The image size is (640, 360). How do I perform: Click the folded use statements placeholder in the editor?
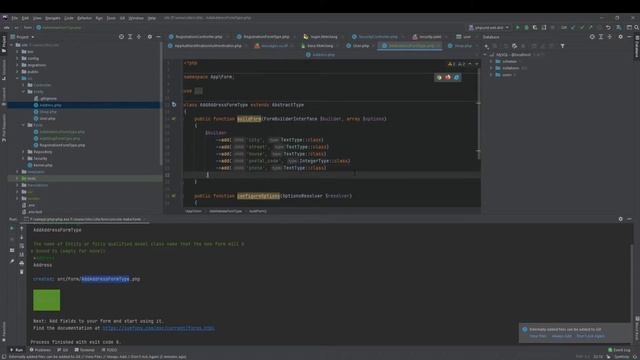[x=198, y=91]
